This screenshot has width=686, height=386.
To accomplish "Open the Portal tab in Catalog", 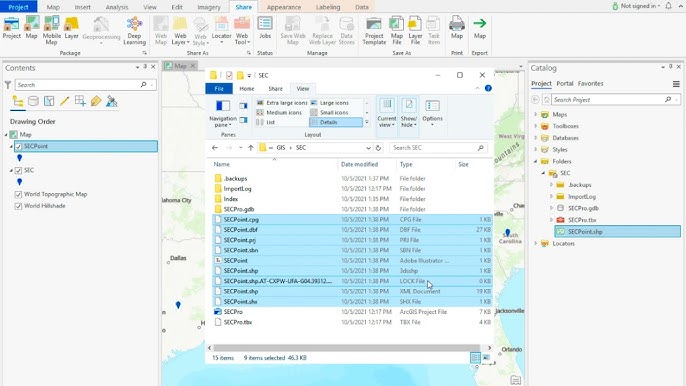I will click(565, 84).
